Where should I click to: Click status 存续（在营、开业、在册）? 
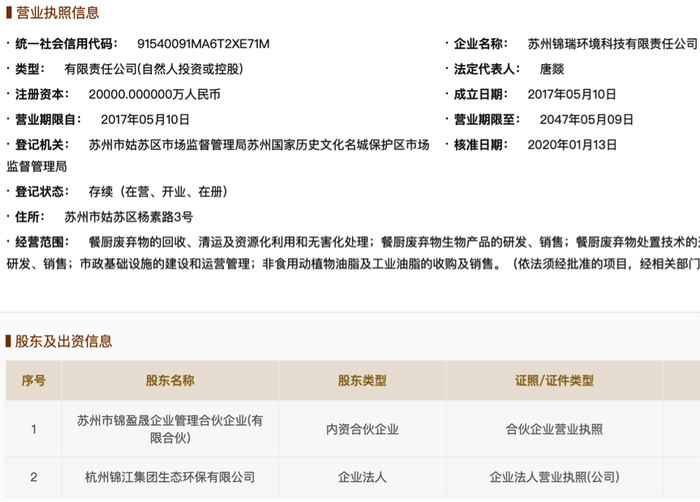pyautogui.click(x=158, y=192)
